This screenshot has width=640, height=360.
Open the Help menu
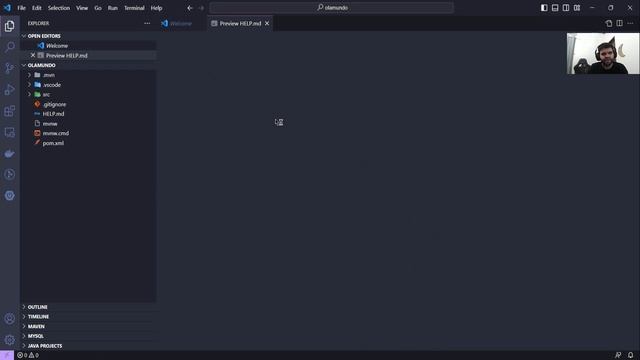[x=156, y=8]
